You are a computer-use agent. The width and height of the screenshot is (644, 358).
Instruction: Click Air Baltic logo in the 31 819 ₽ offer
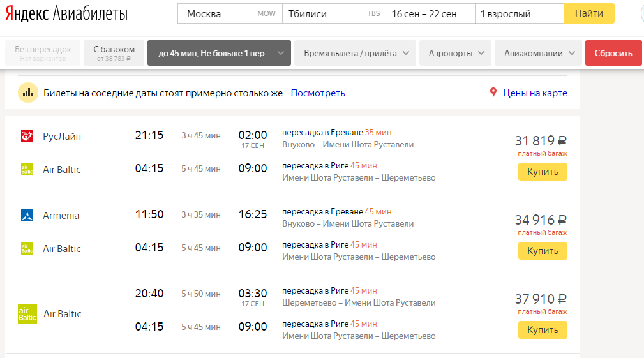click(x=27, y=169)
